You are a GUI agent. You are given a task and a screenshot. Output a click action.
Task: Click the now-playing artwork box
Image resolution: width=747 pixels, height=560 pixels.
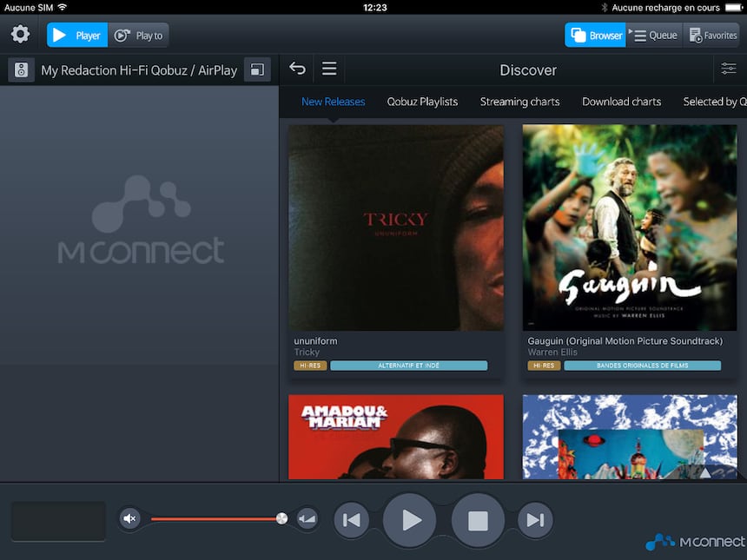click(58, 521)
